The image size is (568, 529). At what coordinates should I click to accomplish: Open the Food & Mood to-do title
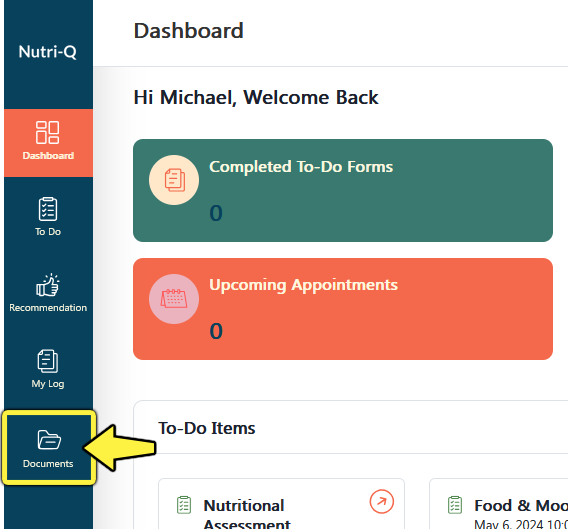tap(521, 505)
